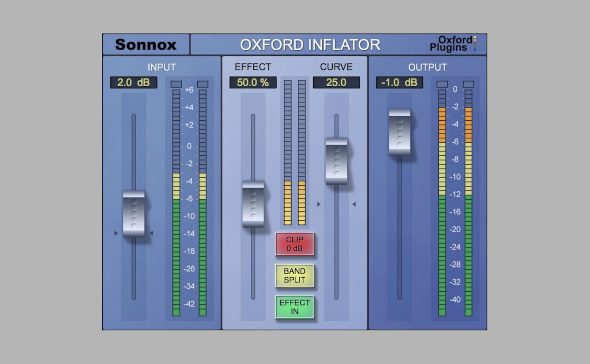590x364 pixels.
Task: Click the left default marker arrow of INPUT fader
Action: tap(116, 233)
